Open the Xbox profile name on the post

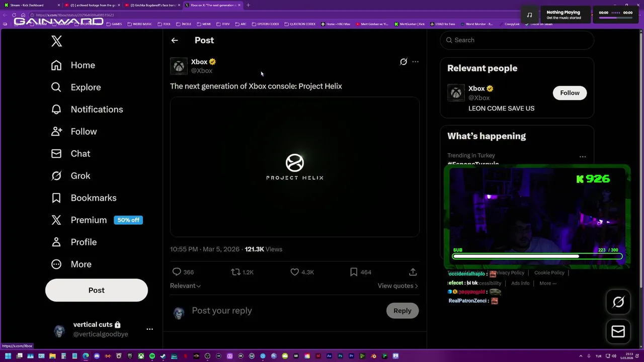pos(199,62)
